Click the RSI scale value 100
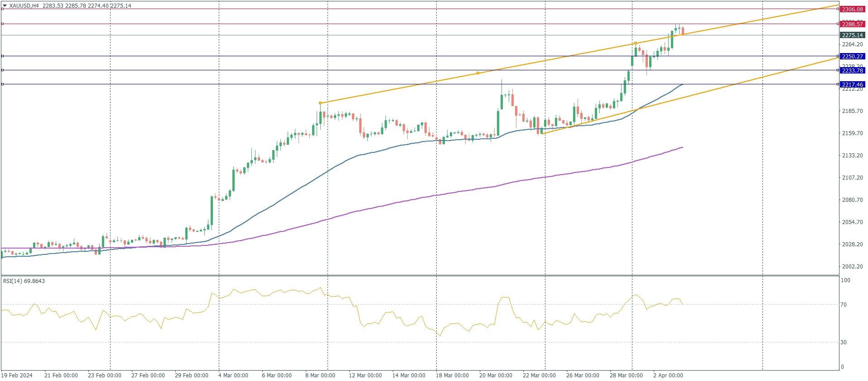 click(845, 280)
